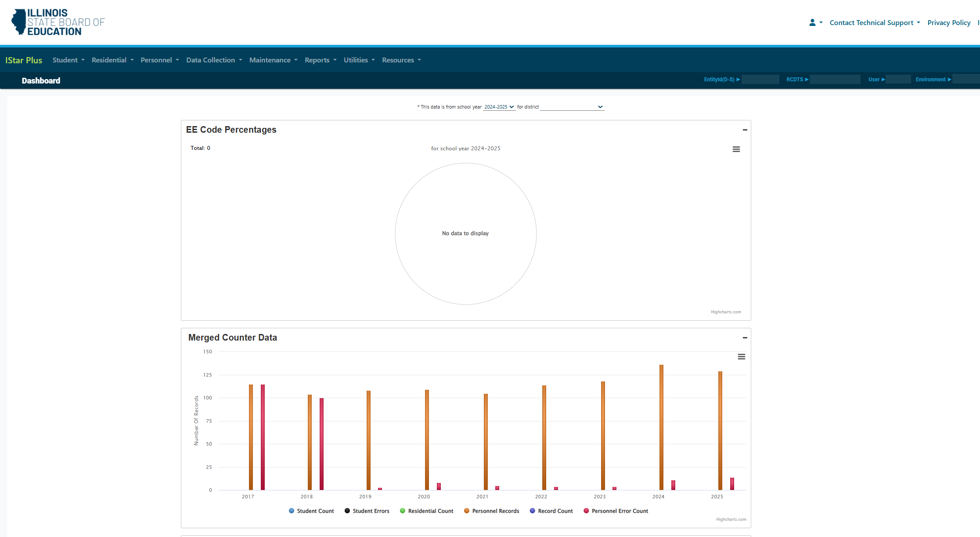The image size is (980, 537).
Task: Toggle Personnel Records legend series
Action: (491, 511)
